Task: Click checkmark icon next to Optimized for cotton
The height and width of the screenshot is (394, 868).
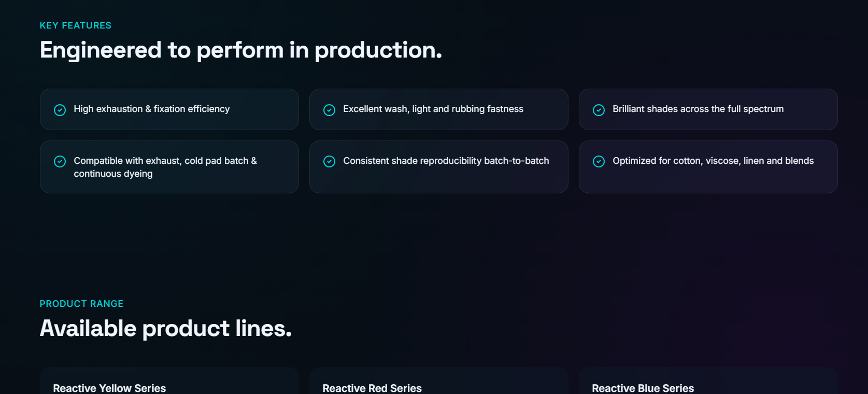Action: 599,161
